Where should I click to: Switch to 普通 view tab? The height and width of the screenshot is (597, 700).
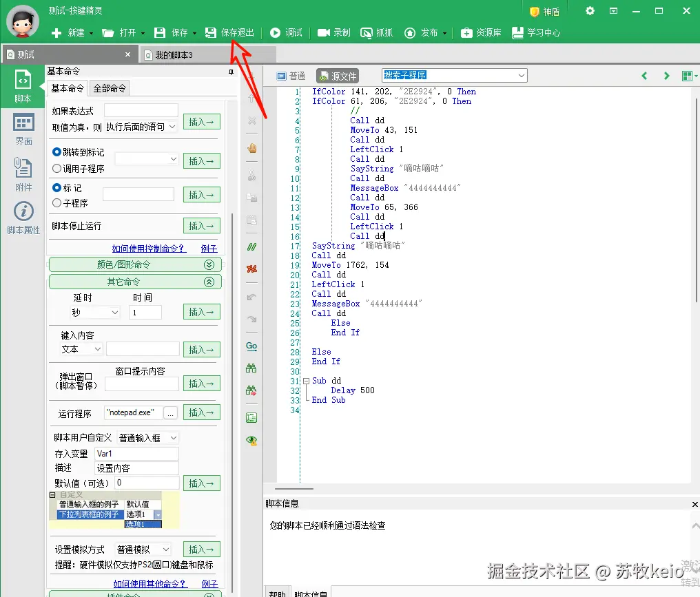click(x=291, y=76)
